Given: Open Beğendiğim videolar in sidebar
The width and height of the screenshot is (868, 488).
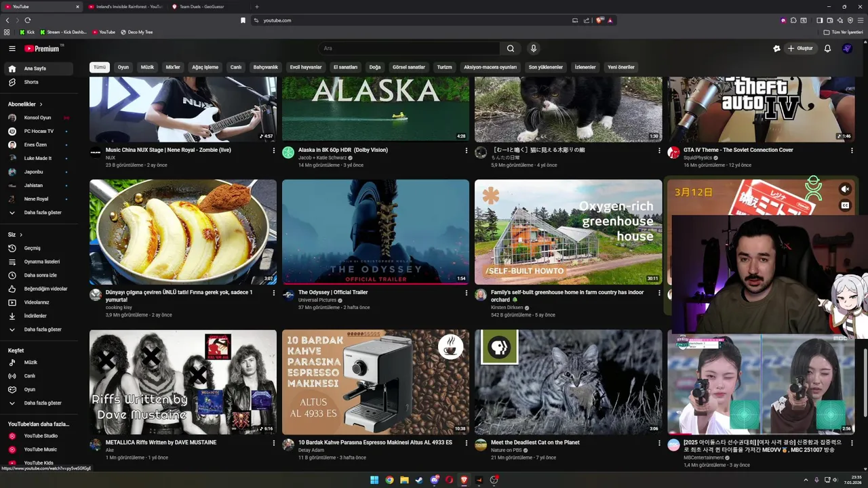Looking at the screenshot, I should tap(40, 289).
